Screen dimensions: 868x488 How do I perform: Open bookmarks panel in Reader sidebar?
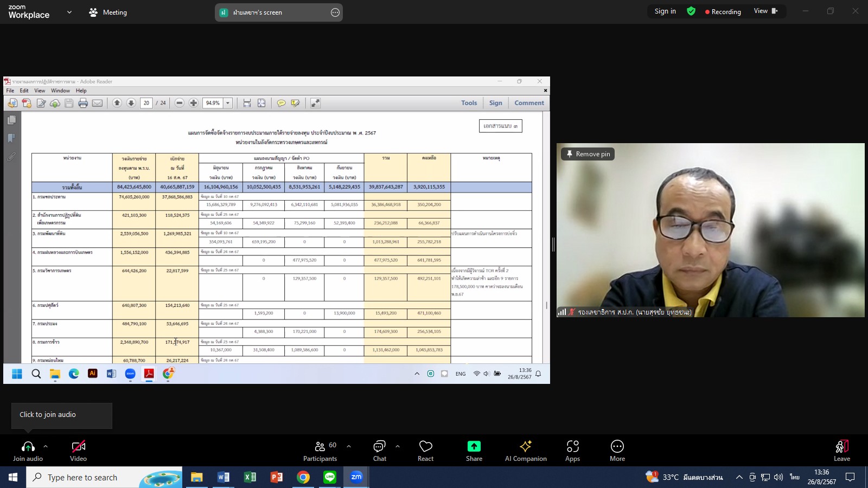click(11, 138)
